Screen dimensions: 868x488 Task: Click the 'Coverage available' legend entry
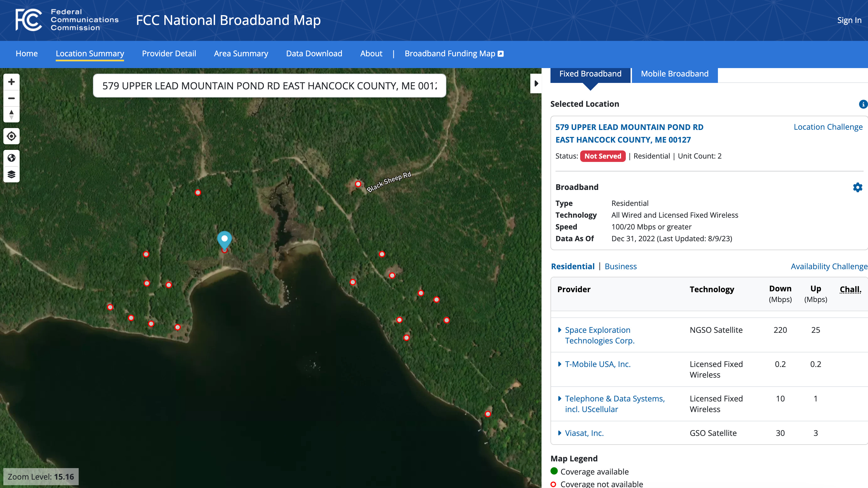tap(590, 471)
